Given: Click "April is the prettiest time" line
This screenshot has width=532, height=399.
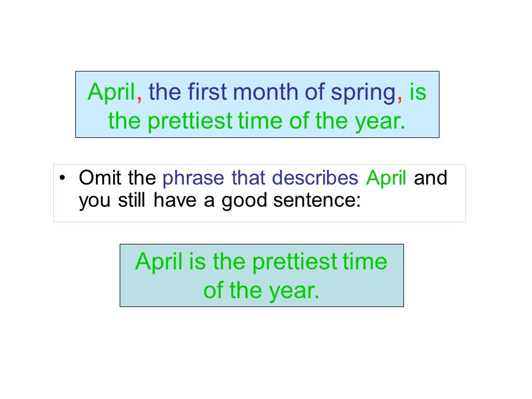Looking at the screenshot, I should click(261, 262).
